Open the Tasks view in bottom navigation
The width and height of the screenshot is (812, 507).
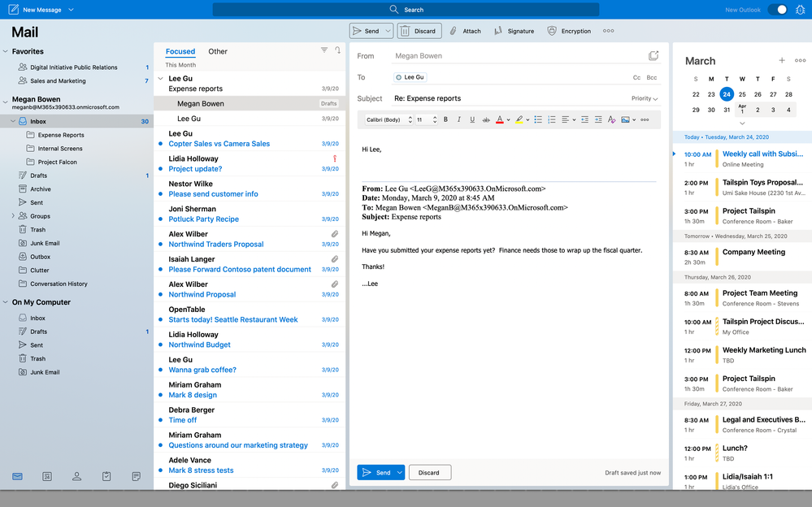coord(106,476)
